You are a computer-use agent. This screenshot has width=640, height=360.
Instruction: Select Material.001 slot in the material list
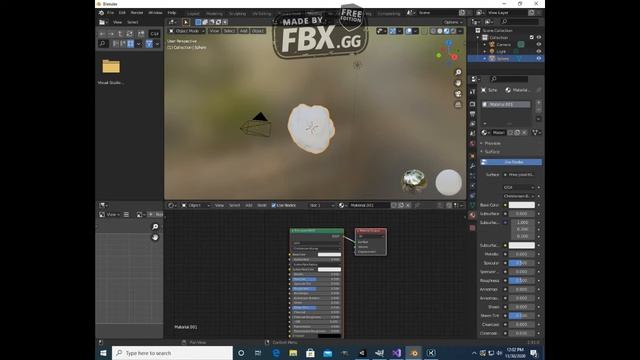[506, 104]
